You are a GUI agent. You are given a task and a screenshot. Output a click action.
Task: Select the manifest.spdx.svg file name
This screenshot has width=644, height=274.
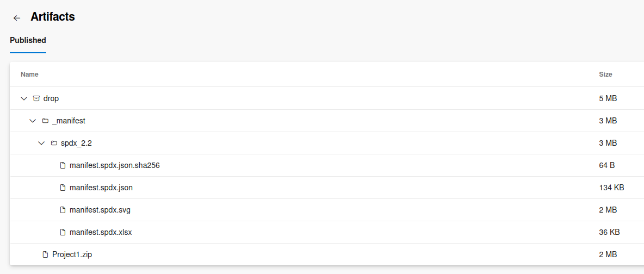(100, 210)
